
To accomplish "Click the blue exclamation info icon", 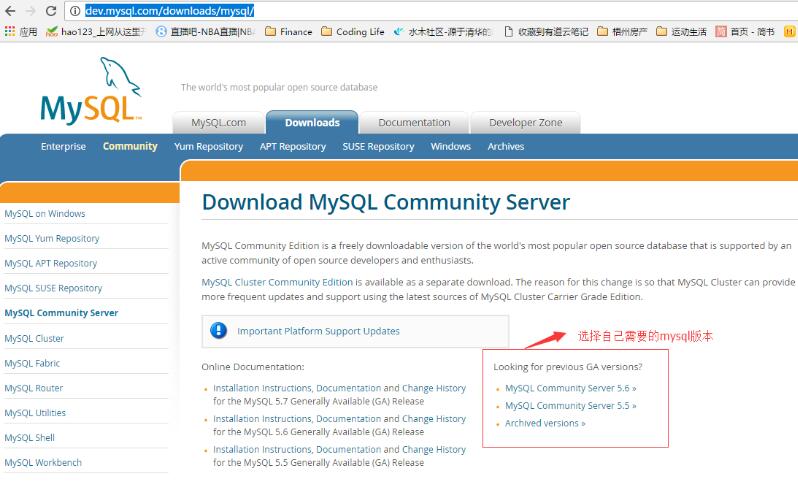I will pos(218,330).
